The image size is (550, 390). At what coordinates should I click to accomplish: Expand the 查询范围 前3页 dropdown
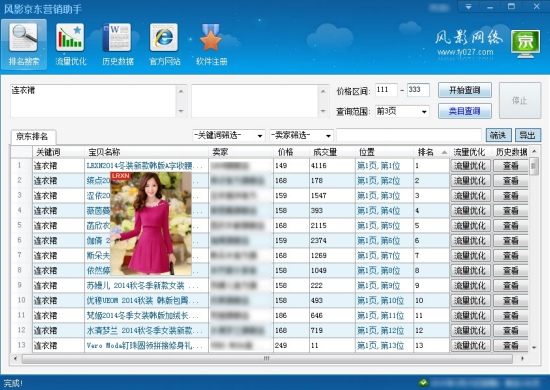tap(424, 112)
